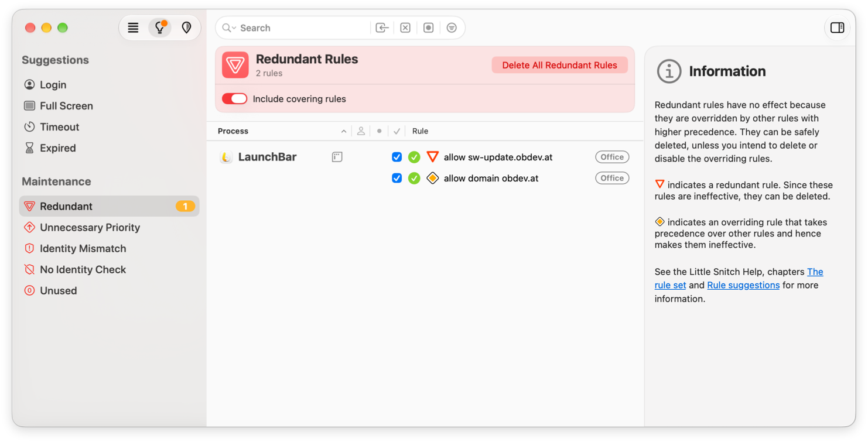Click the circled-lines filter icon in search bar
The height and width of the screenshot is (442, 868).
452,28
